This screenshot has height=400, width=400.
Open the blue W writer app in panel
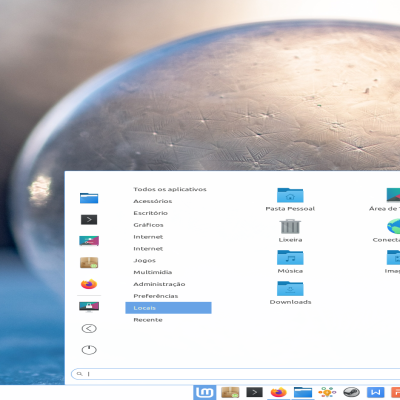click(x=376, y=392)
